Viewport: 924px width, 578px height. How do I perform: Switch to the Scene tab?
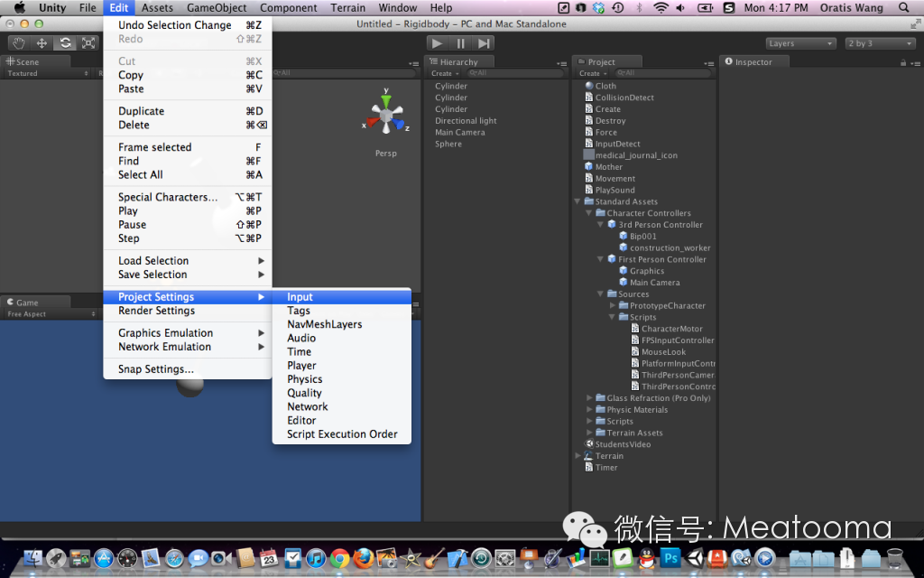(35, 62)
